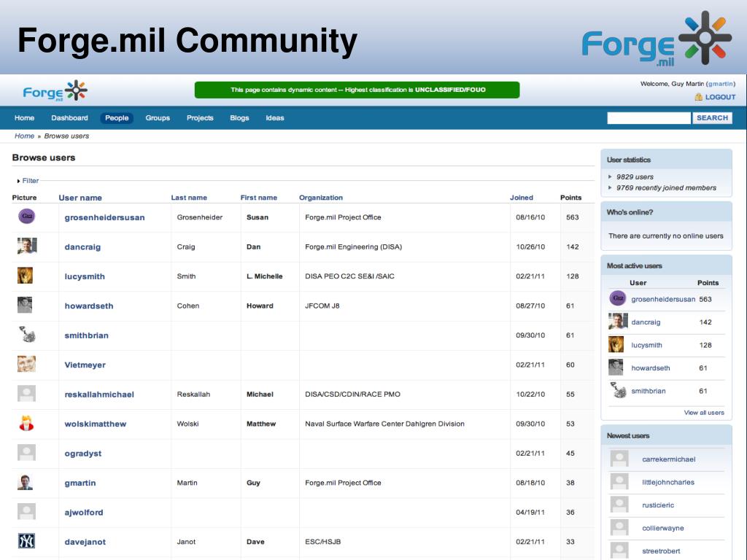Click the green UNCLASSIFIED/FOUO classification banner
747x560 pixels.
pos(357,90)
